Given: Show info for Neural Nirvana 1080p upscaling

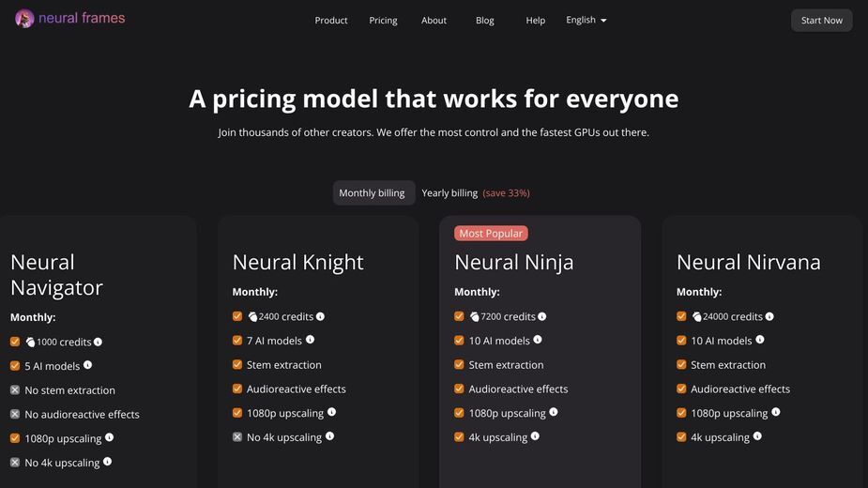Looking at the screenshot, I should (x=775, y=412).
